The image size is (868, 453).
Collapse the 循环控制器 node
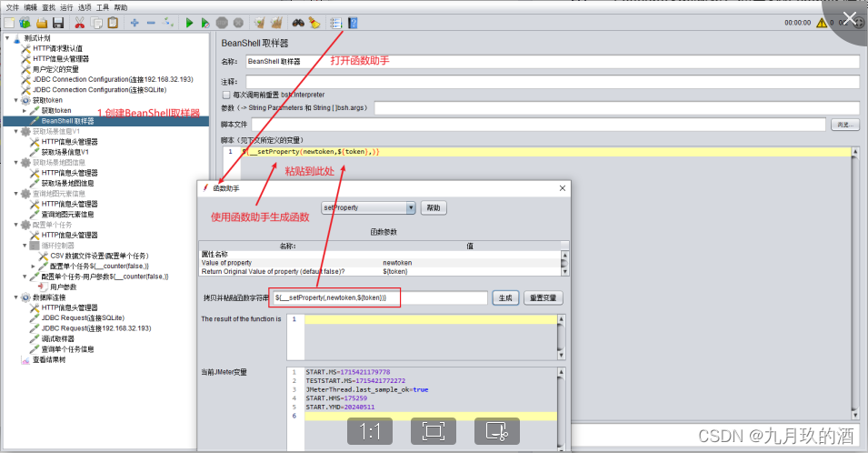25,246
